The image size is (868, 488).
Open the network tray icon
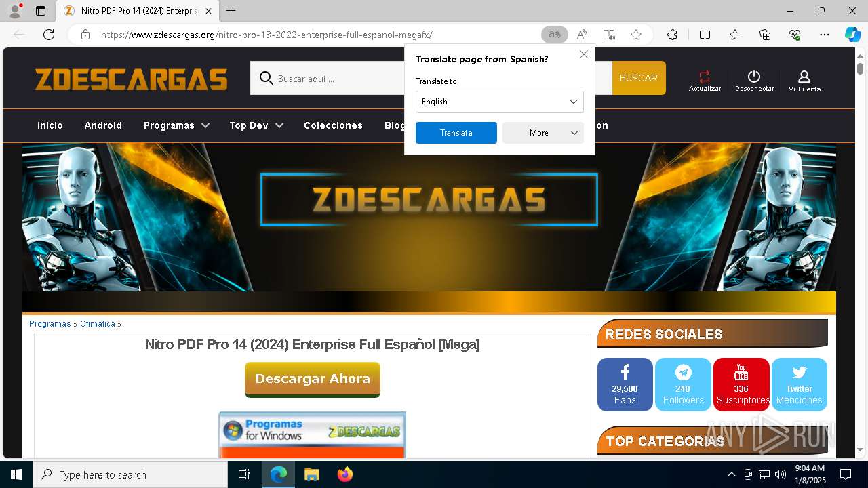click(x=764, y=474)
